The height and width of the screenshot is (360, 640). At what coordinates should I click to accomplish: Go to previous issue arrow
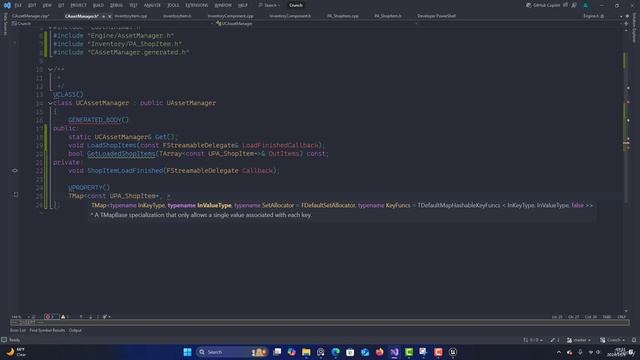click(81, 317)
